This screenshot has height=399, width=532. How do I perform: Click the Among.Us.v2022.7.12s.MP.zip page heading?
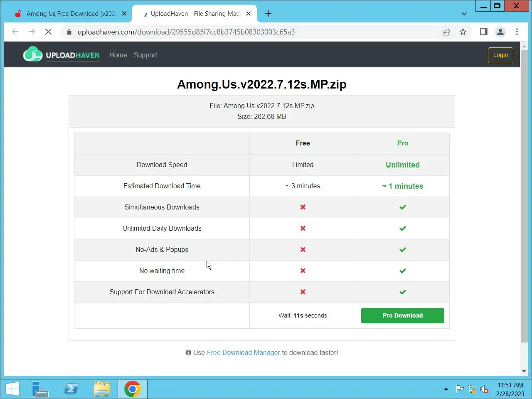click(x=262, y=84)
